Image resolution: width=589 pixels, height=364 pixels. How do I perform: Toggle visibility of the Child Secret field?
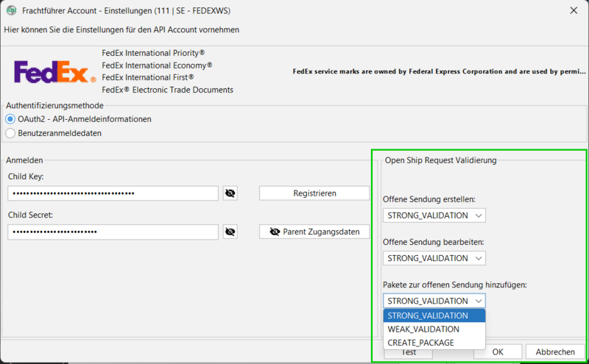pyautogui.click(x=230, y=232)
